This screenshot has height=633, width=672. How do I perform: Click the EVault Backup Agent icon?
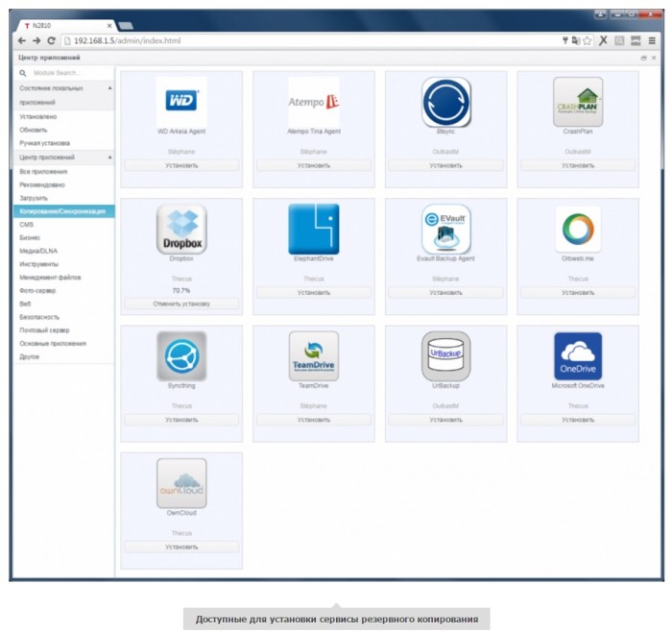(x=446, y=229)
